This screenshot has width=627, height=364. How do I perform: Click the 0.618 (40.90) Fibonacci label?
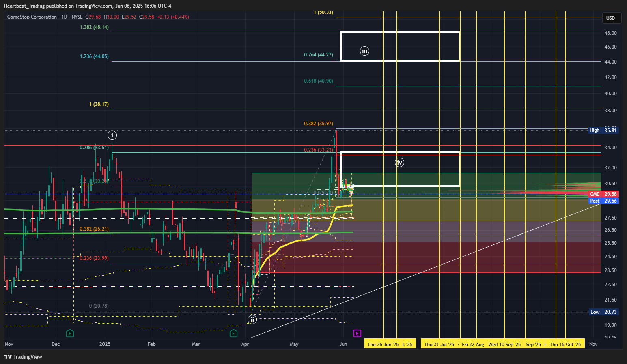[319, 81]
